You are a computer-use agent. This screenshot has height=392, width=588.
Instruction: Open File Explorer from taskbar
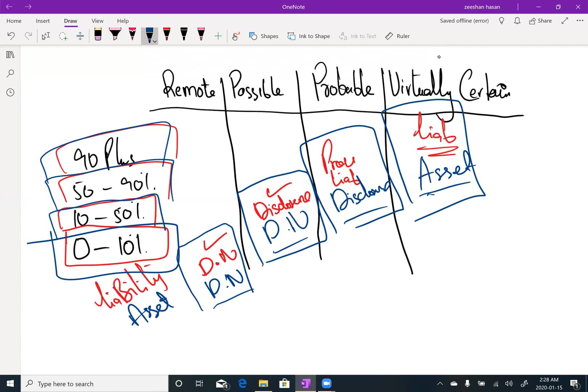263,384
